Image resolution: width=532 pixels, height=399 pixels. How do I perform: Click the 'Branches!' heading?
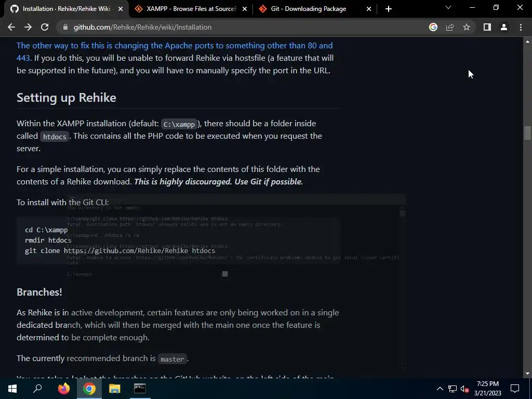pyautogui.click(x=39, y=292)
